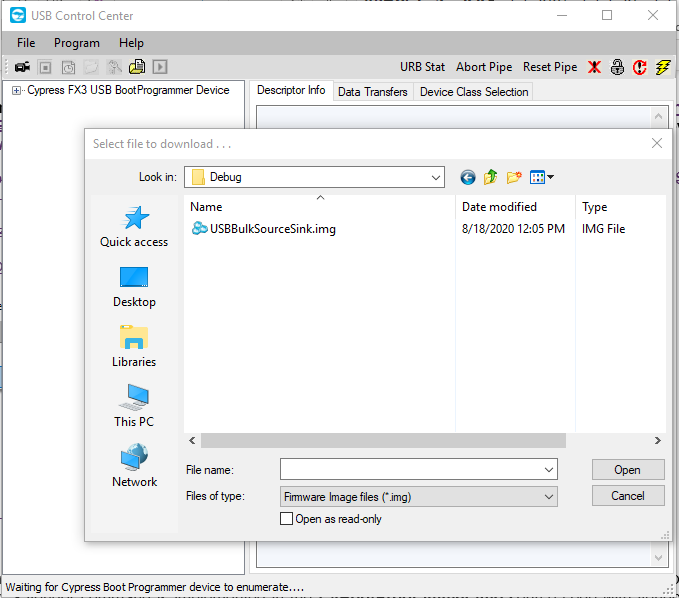679x598 pixels.
Task: Click the yellow lightning bolt icon
Action: click(663, 67)
